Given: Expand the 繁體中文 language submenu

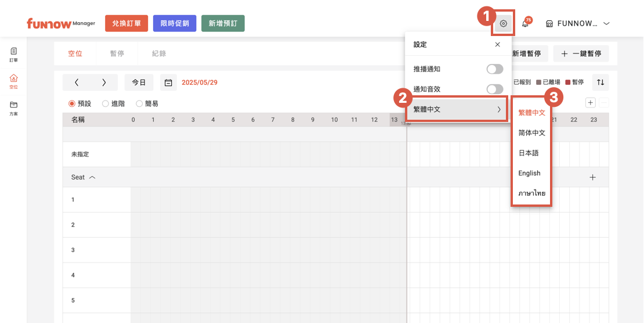Looking at the screenshot, I should coord(457,109).
